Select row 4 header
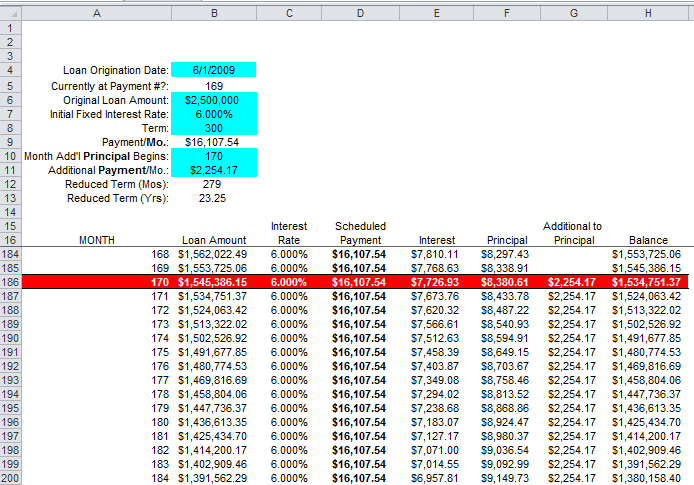The image size is (694, 485). 11,70
